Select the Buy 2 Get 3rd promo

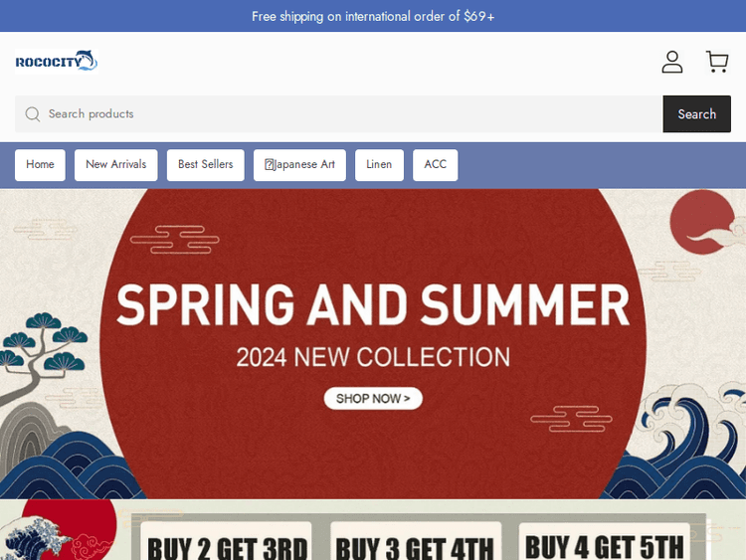tap(227, 541)
